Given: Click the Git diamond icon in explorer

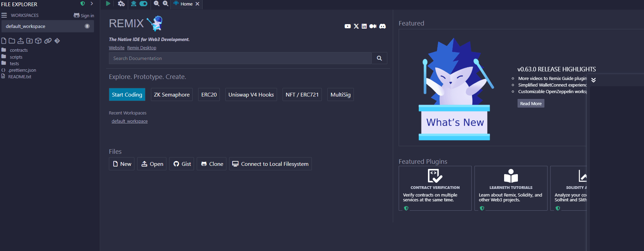Looking at the screenshot, I should point(57,41).
